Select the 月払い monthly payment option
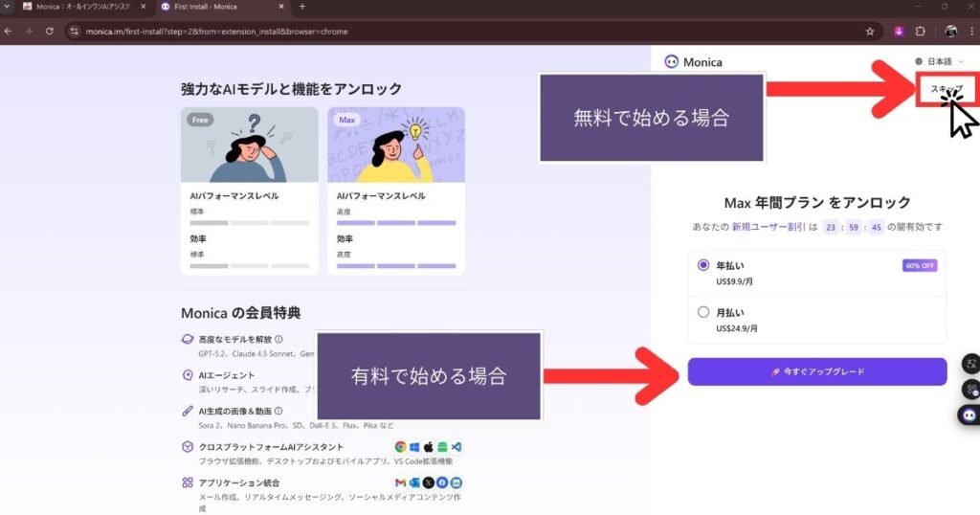Viewport: 980px width, 515px height. click(704, 312)
